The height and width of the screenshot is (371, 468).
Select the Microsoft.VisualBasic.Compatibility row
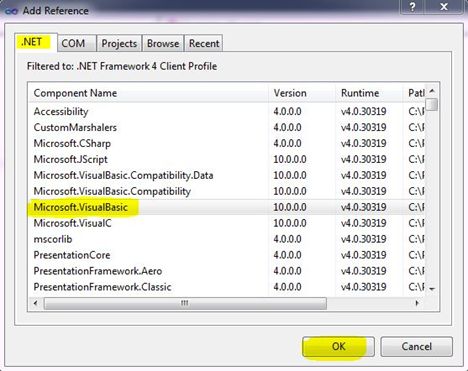227,191
